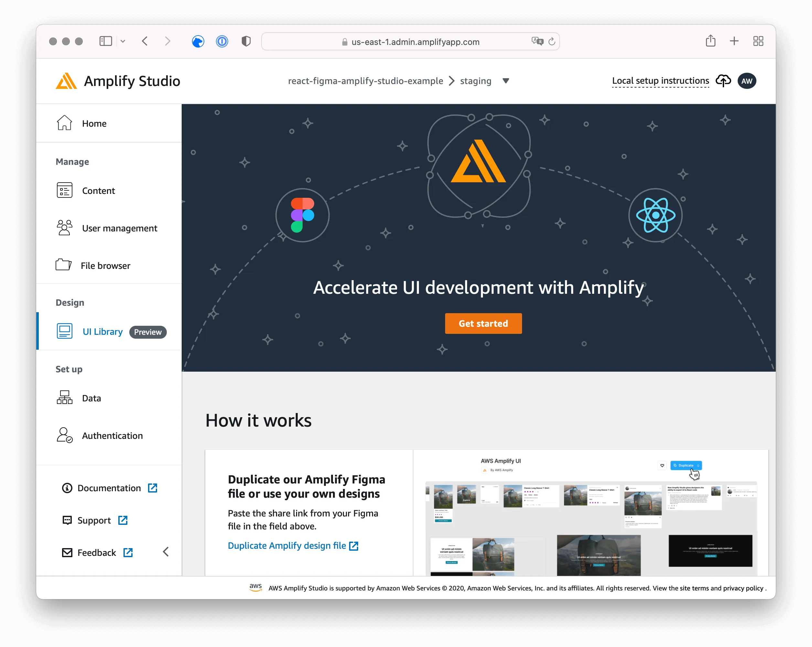Switch to the UI Library section
The height and width of the screenshot is (647, 812).
coord(102,331)
